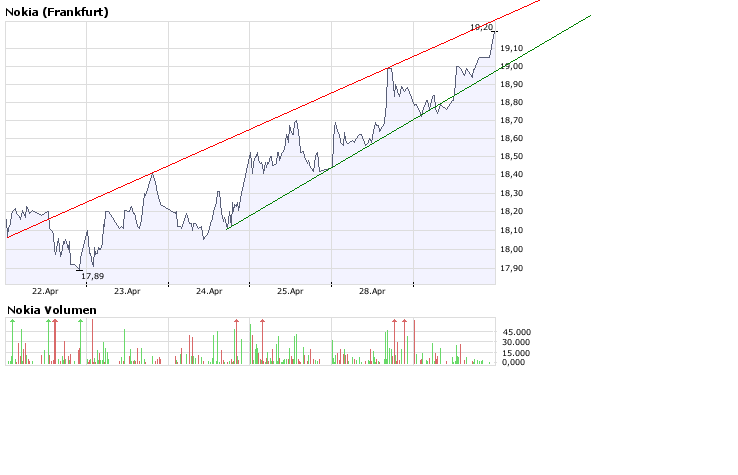
Task: Click the 18,90 price axis label
Action: click(512, 84)
